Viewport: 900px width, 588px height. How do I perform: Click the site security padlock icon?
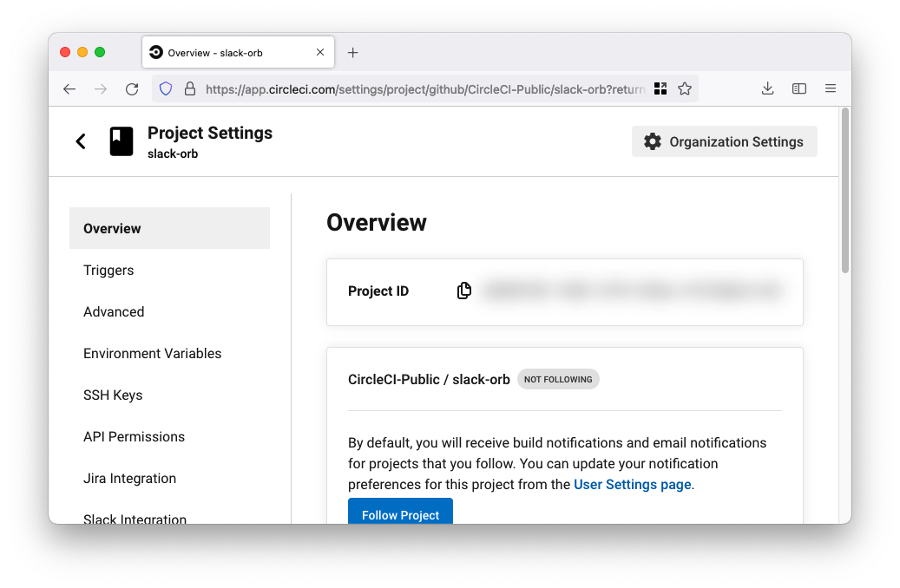point(190,88)
